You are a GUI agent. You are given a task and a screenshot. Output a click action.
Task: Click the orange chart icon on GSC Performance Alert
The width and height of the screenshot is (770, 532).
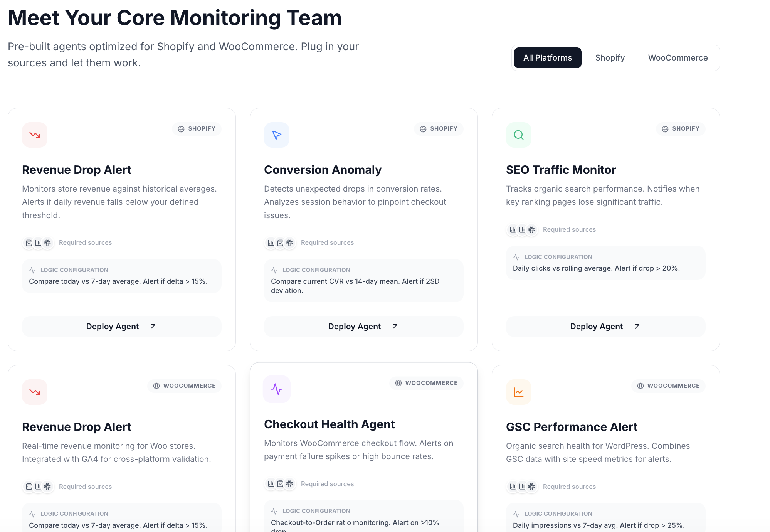[519, 392]
